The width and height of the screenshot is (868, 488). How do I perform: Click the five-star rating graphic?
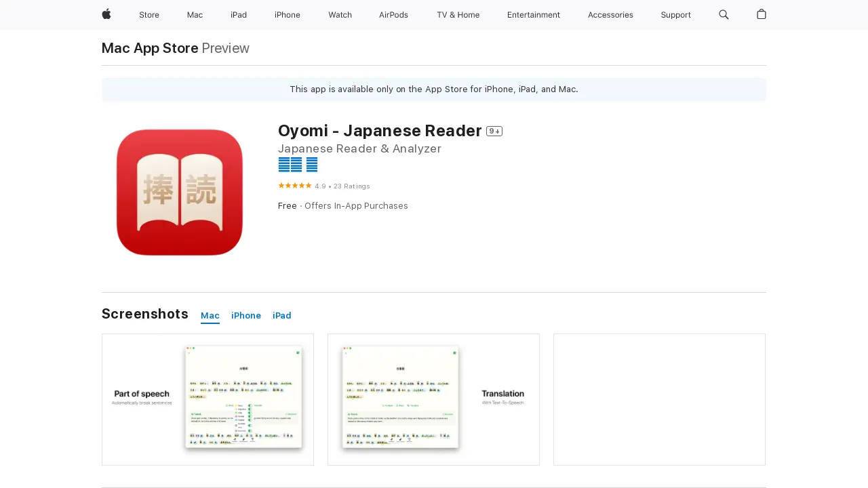295,186
